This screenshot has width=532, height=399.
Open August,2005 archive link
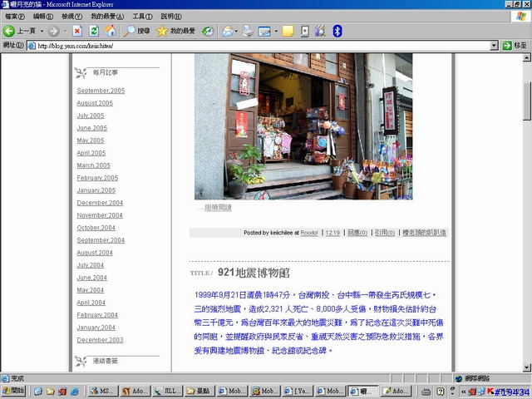coord(95,103)
